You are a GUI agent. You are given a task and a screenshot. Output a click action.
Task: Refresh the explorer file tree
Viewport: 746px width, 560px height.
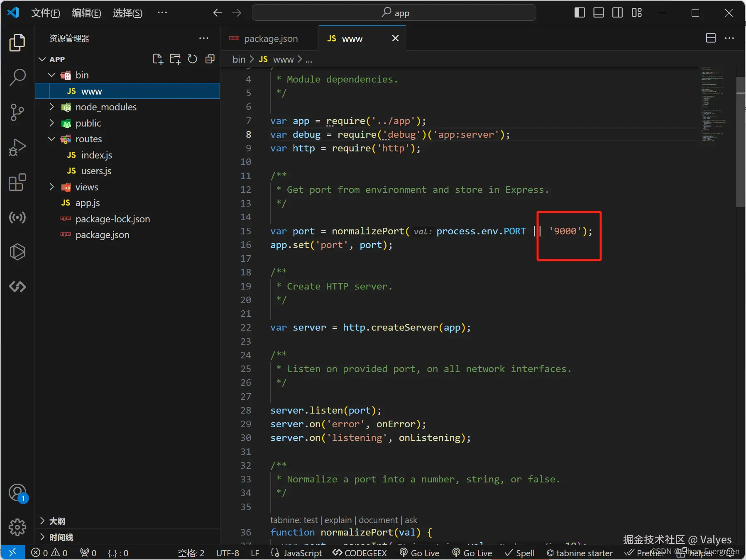click(x=192, y=59)
